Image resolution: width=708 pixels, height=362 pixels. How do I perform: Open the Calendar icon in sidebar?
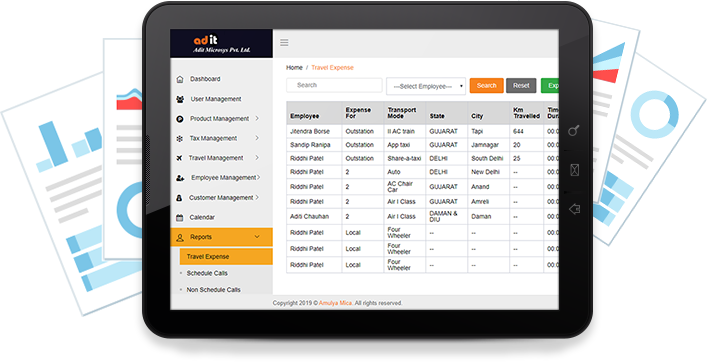pos(180,218)
